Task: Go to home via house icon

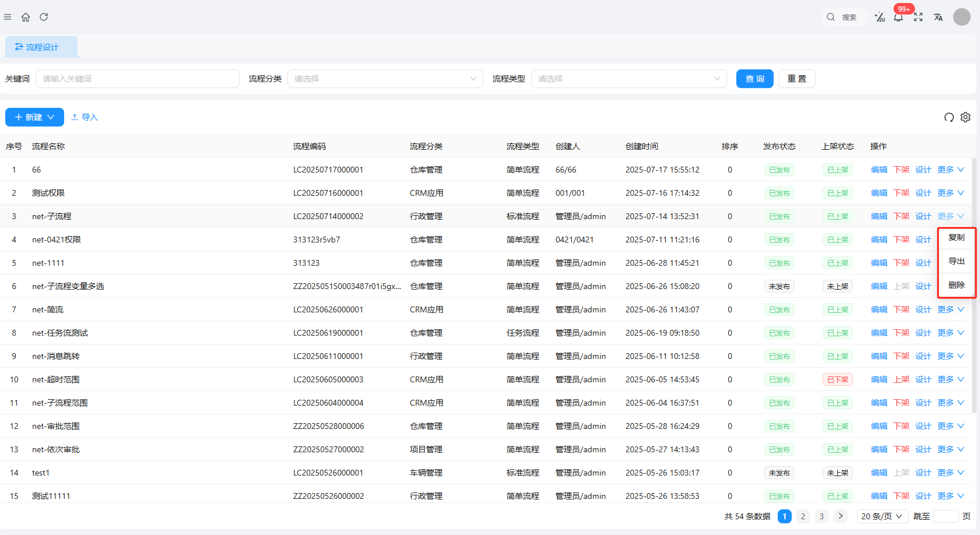Action: tap(26, 17)
